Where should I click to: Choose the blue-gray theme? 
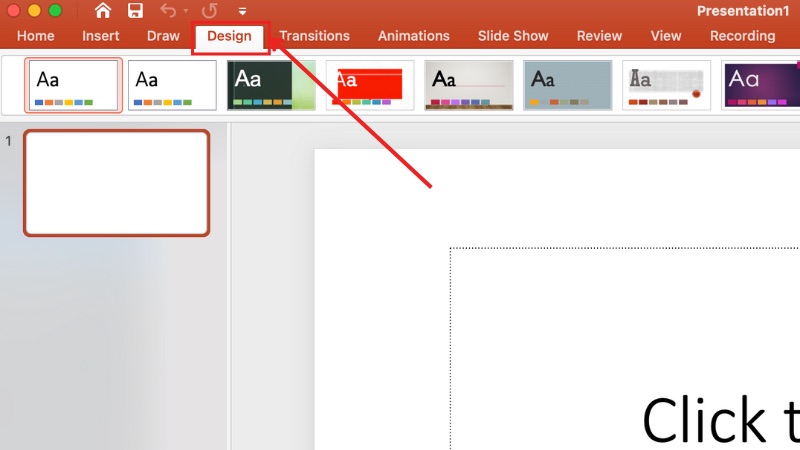coord(568,85)
